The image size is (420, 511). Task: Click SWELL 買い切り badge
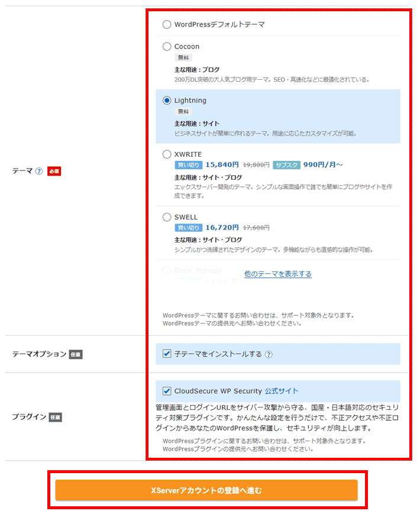189,228
